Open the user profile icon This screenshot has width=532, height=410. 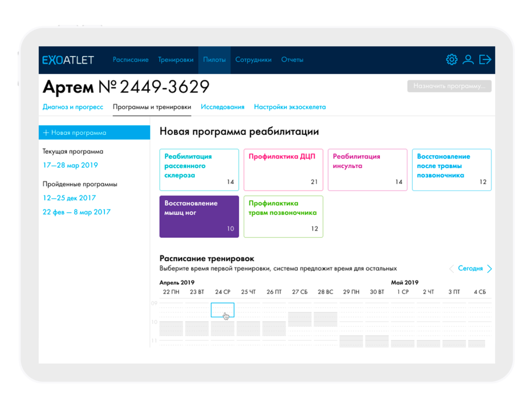tap(468, 59)
